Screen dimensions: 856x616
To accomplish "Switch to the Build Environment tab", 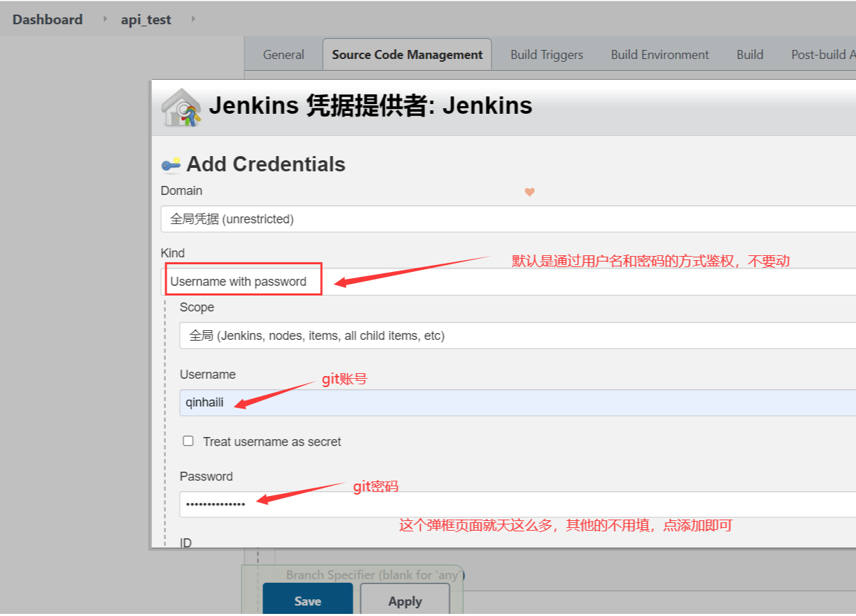I will 660,55.
